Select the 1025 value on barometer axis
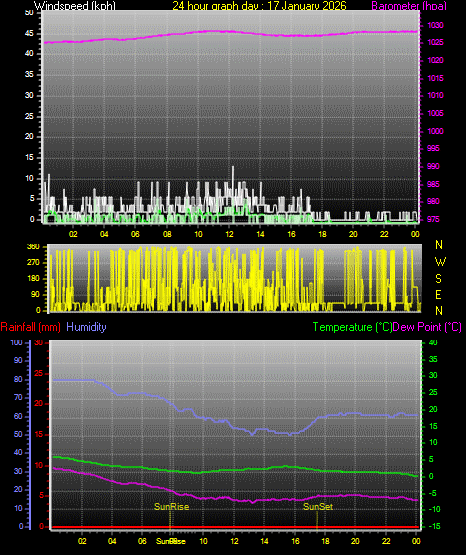 pos(435,42)
